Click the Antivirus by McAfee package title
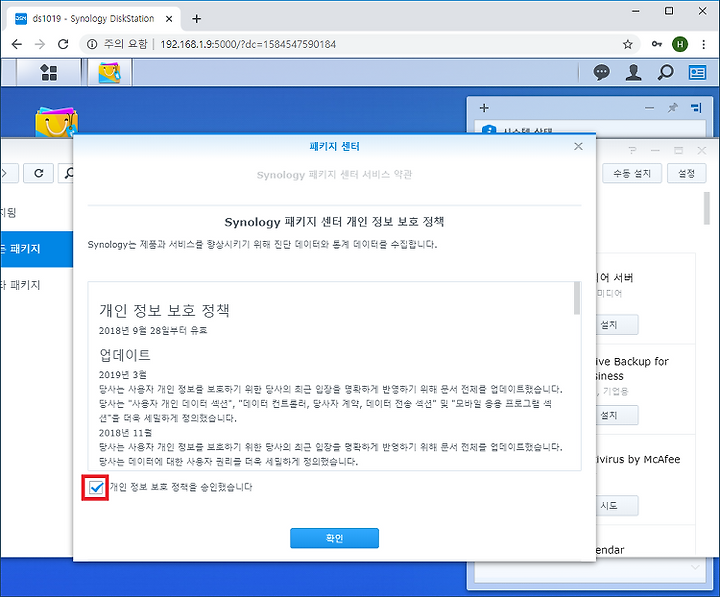The height and width of the screenshot is (597, 720). point(638,459)
